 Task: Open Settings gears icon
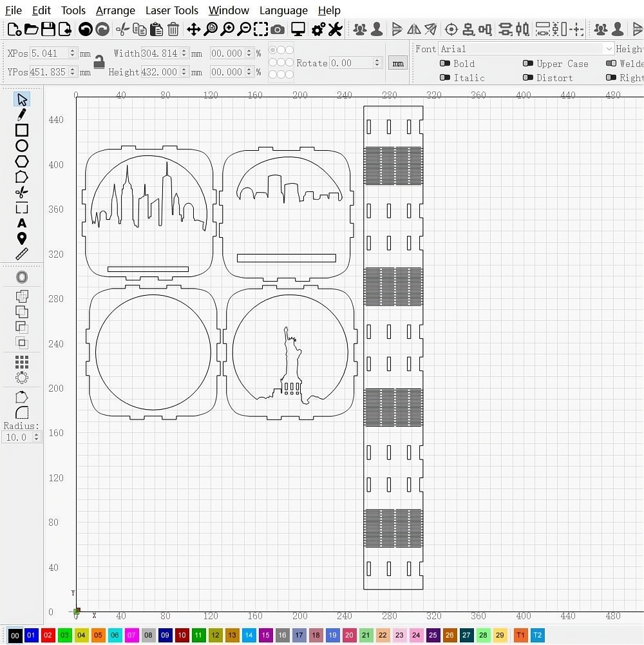[x=319, y=29]
